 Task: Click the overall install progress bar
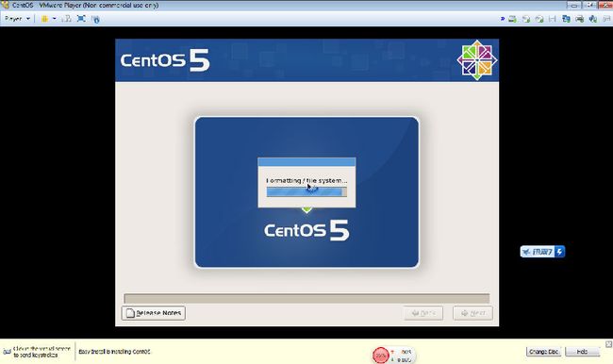coord(306,298)
